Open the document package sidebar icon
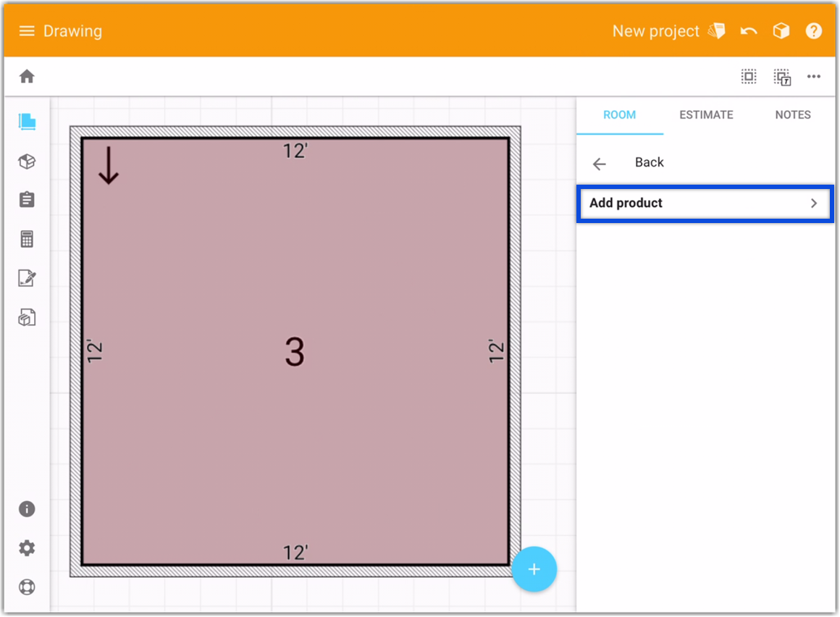This screenshot has width=840, height=617. pos(27,318)
